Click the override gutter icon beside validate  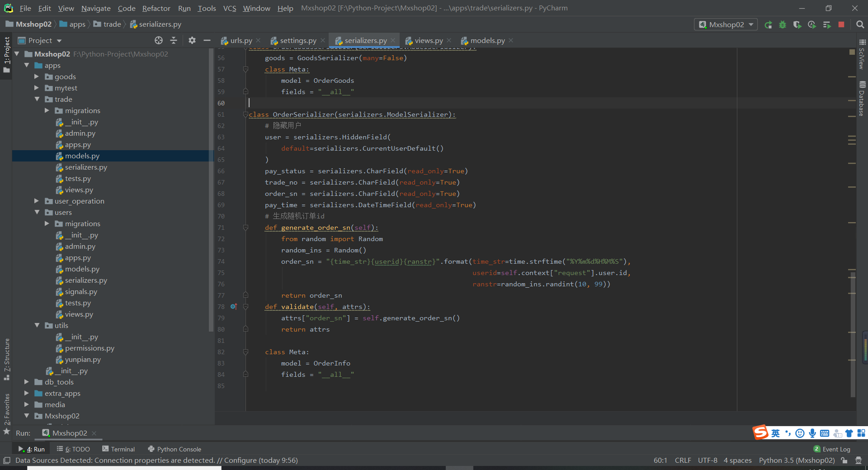click(233, 307)
